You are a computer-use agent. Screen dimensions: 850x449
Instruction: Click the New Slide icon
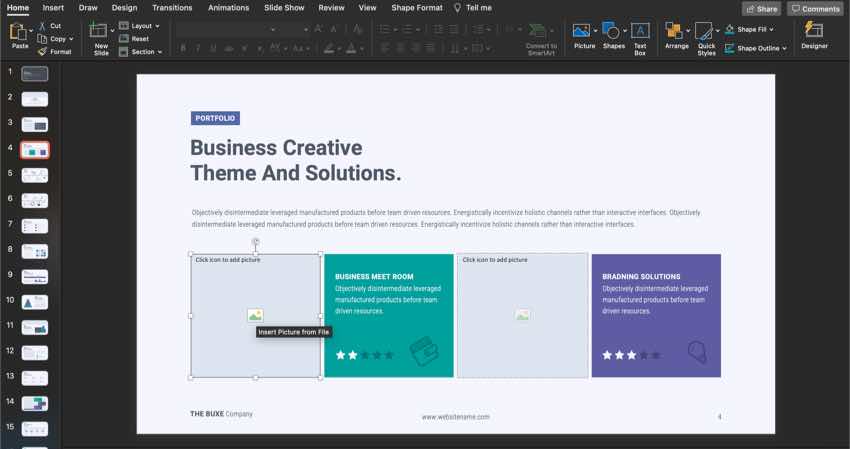98,30
